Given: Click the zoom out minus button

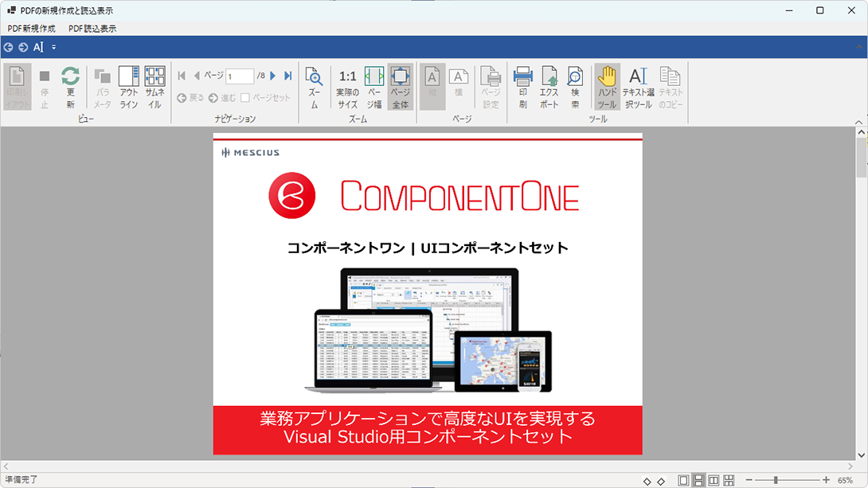Looking at the screenshot, I should coord(749,480).
